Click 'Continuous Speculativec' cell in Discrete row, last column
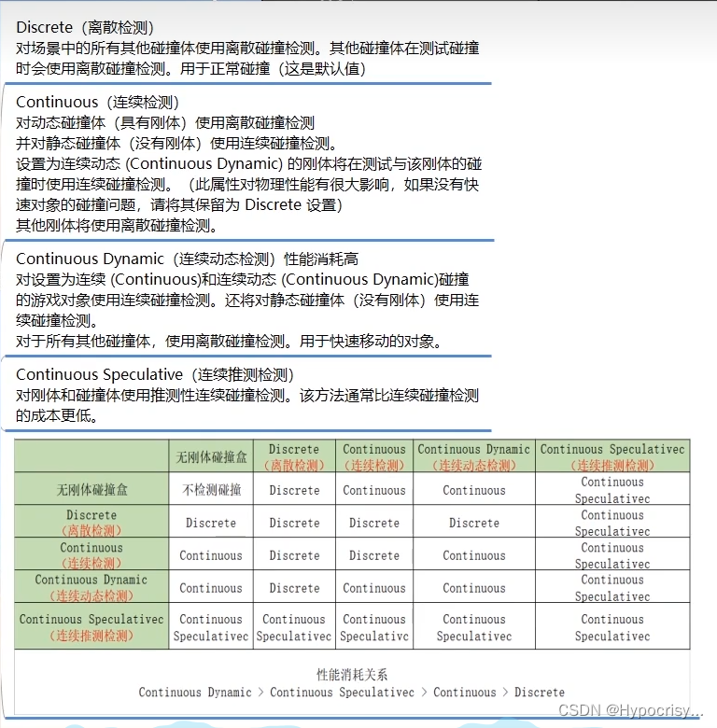The width and height of the screenshot is (717, 728). click(x=612, y=523)
